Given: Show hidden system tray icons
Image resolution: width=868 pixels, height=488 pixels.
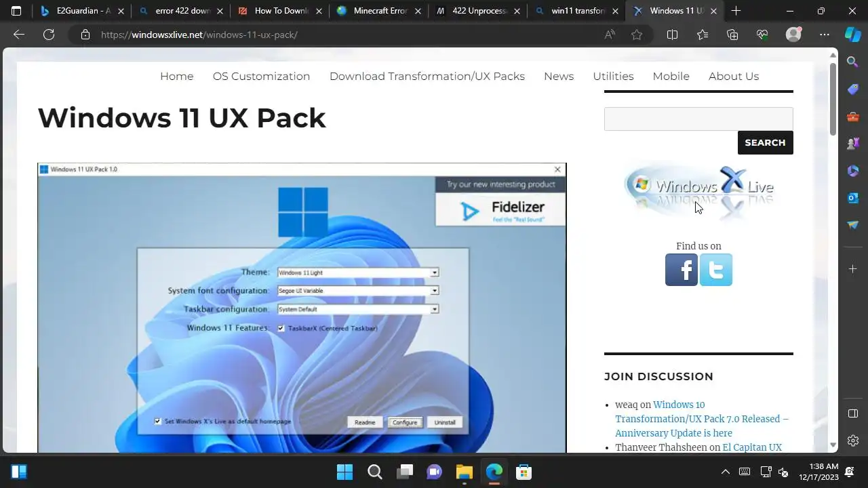Looking at the screenshot, I should 725,472.
